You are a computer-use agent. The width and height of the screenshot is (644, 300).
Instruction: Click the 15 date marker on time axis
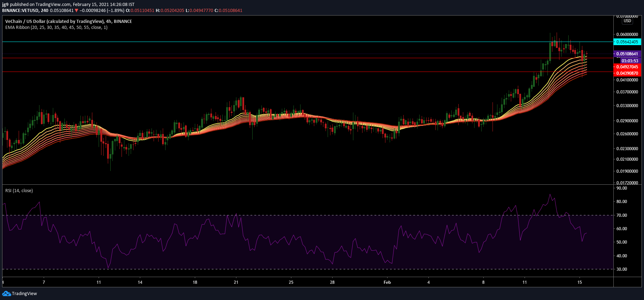tap(580, 282)
